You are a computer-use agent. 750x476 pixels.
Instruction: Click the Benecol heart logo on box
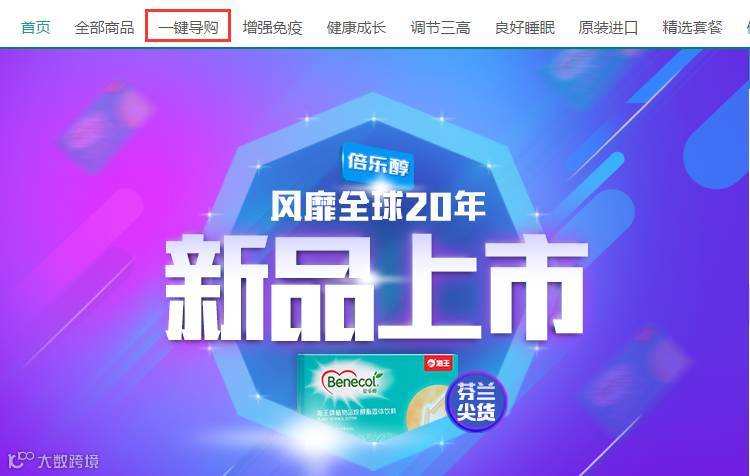point(352,381)
